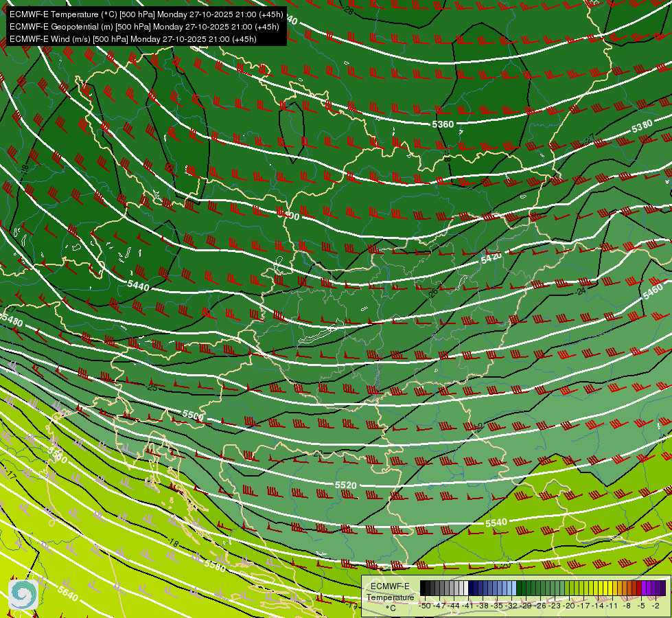Click the 5560 geopotential contour label

(57, 455)
